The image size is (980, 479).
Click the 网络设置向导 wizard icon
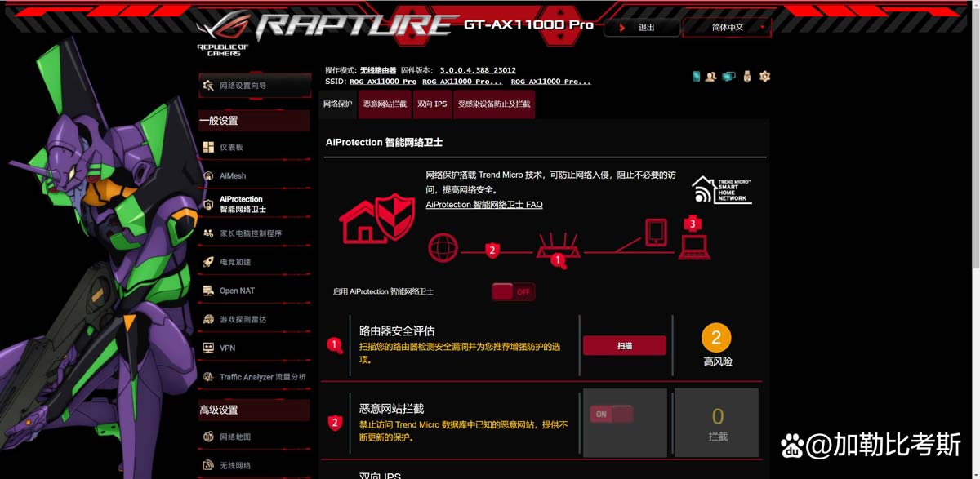point(208,85)
